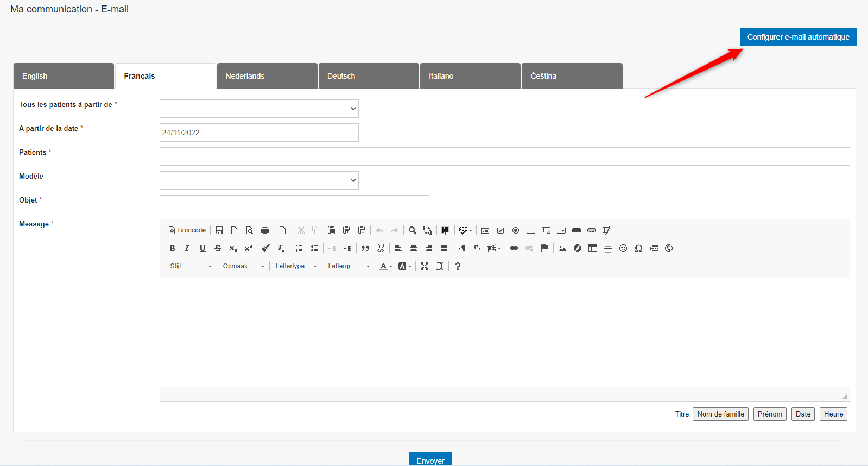Create a DIV container
Screen dimensions: 868x466
coord(381,248)
